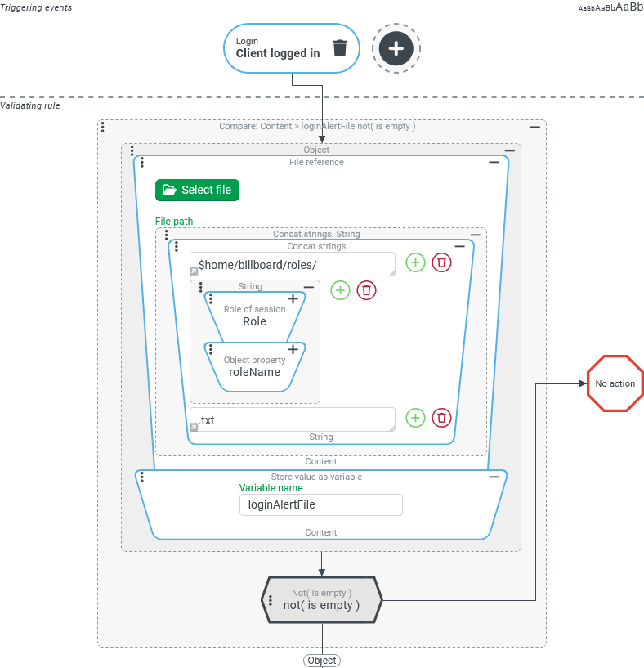The width and height of the screenshot is (644, 668).
Task: Choose the largest AaBb font size
Action: 629,7
